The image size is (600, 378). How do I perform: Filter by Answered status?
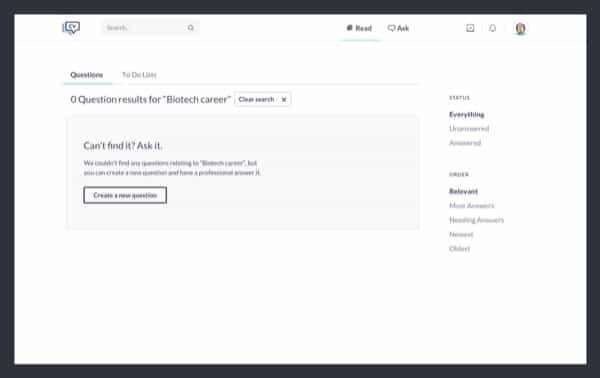click(465, 143)
